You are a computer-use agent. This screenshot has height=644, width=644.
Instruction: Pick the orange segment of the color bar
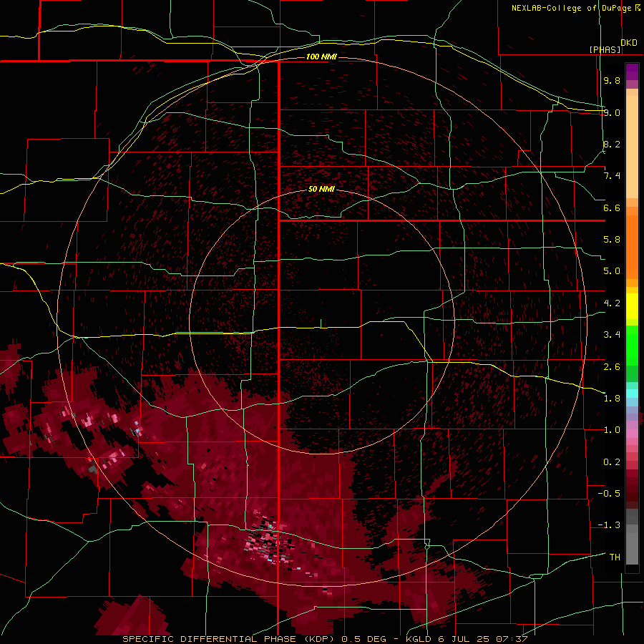click(632, 246)
